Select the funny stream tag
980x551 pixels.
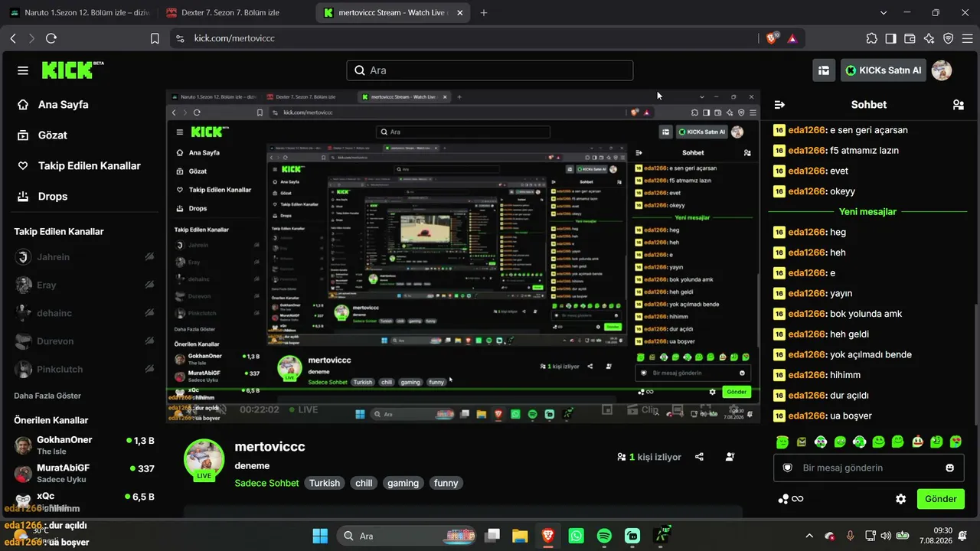(446, 483)
